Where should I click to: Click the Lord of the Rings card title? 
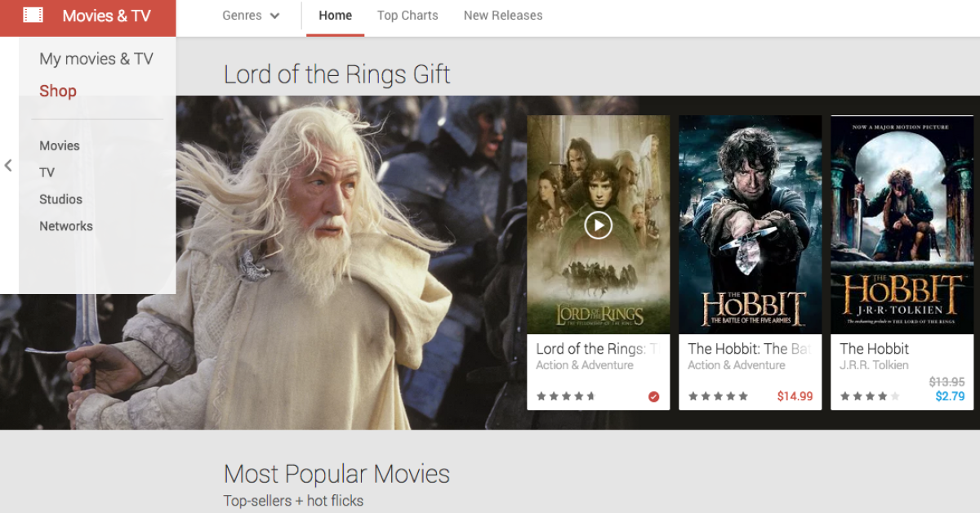point(597,349)
